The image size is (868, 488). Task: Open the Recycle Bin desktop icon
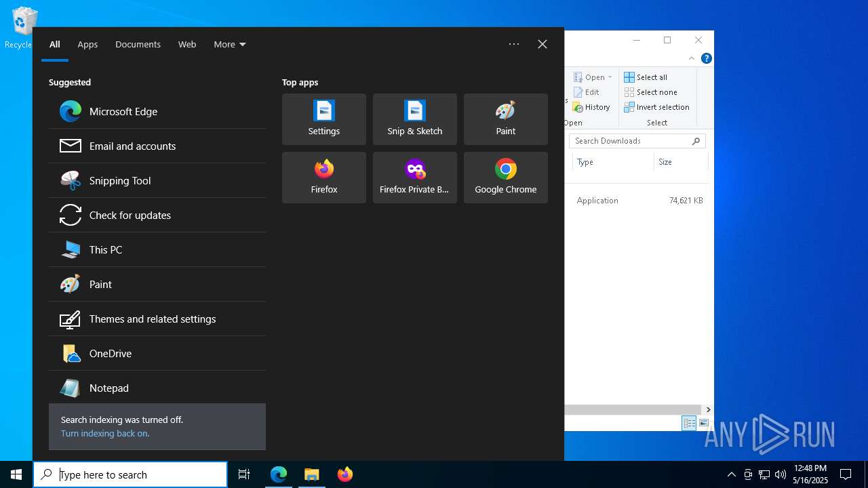point(23,28)
